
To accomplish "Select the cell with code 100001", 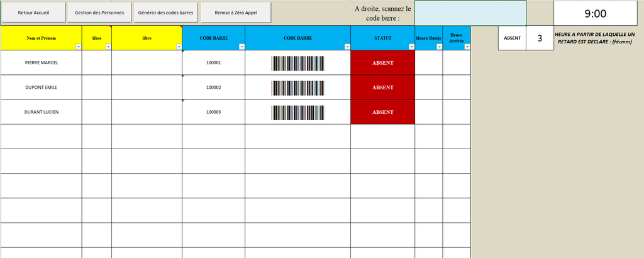I will [214, 63].
